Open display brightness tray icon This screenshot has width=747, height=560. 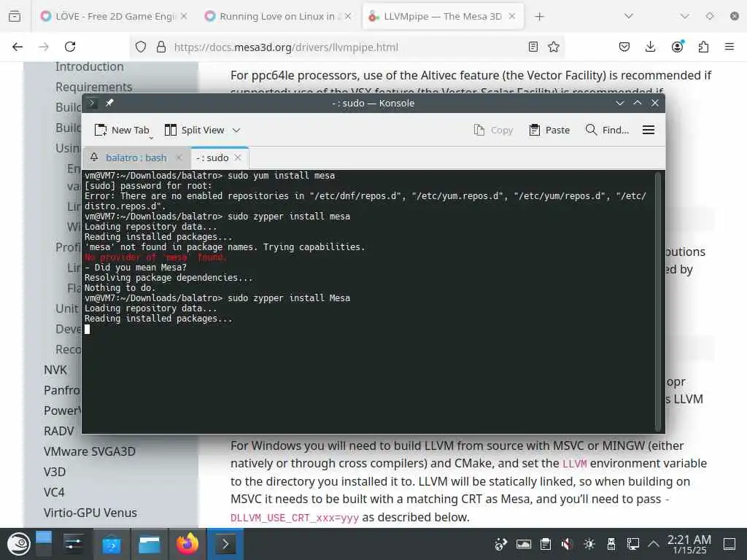(x=589, y=544)
